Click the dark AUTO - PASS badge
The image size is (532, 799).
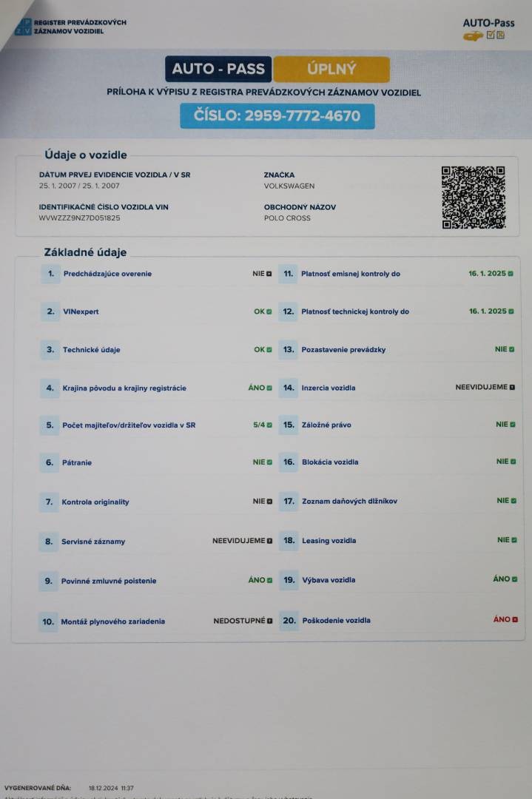218,69
